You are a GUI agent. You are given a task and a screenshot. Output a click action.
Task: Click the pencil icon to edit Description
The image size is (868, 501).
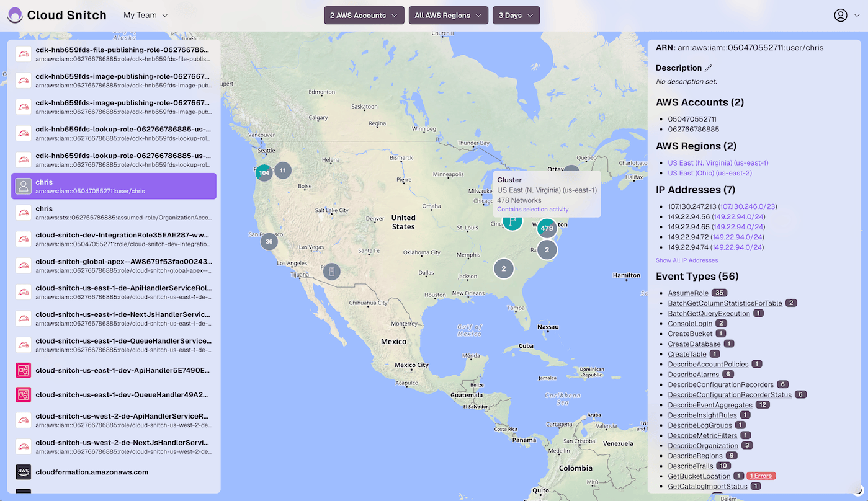point(709,68)
